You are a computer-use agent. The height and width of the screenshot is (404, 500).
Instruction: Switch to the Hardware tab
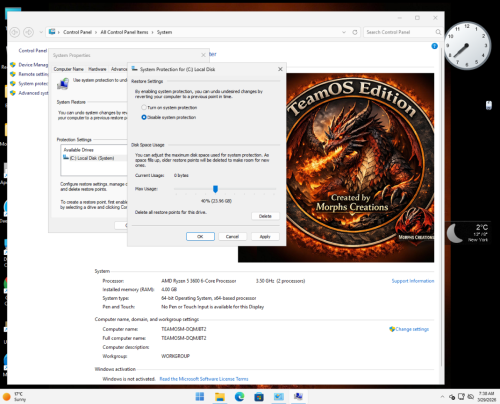click(x=97, y=69)
